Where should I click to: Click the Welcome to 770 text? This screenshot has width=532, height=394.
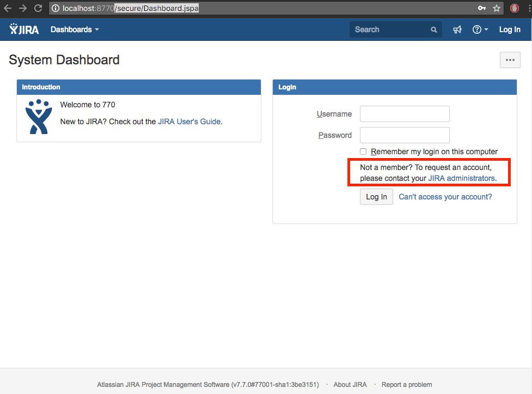[88, 105]
